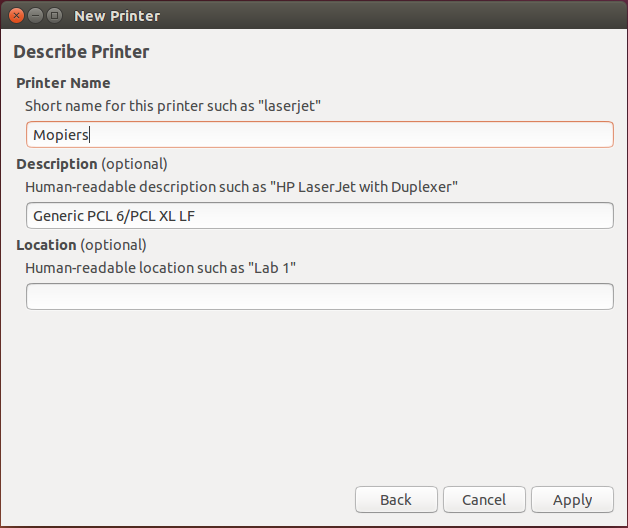Click the "Printer Name" label
Image resolution: width=628 pixels, height=528 pixels.
[x=63, y=83]
